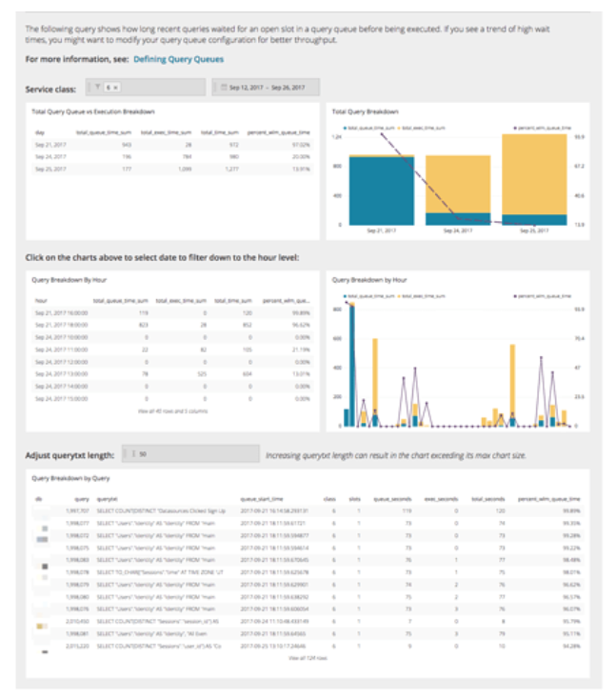Screen dimensions: 616x699
Task: Select query 1,998,078 TO_CHAR Sessions row
Action: point(308,572)
